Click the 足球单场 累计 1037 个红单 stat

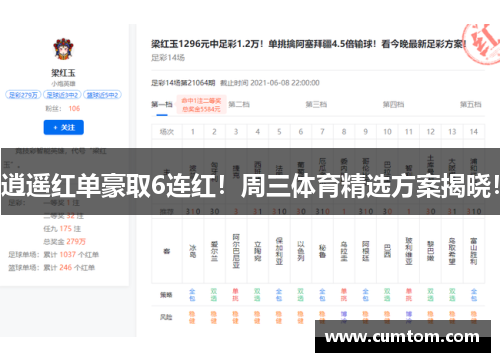point(53,255)
